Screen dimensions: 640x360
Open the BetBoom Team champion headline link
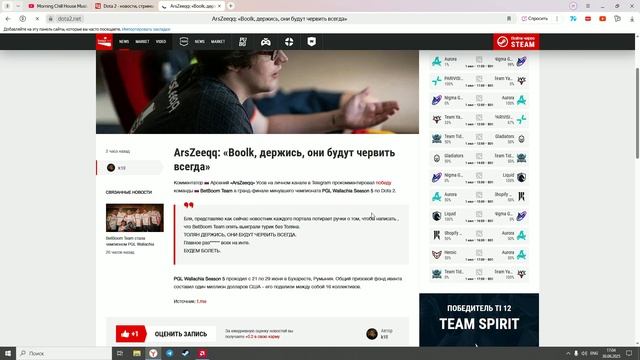click(130, 241)
